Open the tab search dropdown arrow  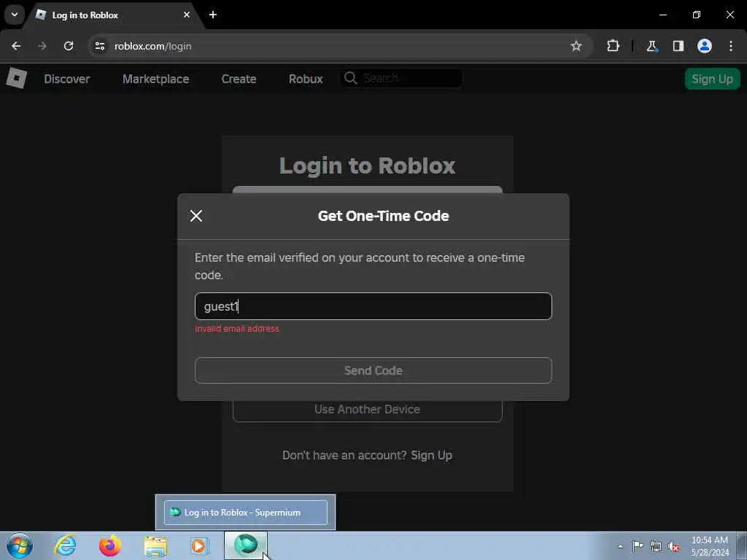pos(15,15)
